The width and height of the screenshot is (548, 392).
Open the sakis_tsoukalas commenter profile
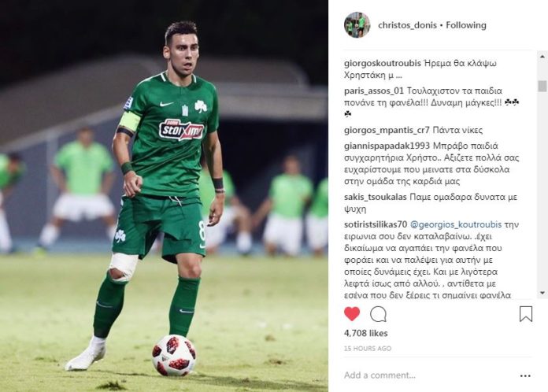[x=376, y=197]
